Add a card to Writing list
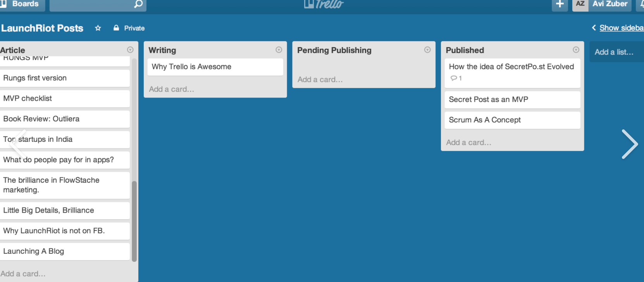Image resolution: width=644 pixels, height=282 pixels. coord(172,89)
